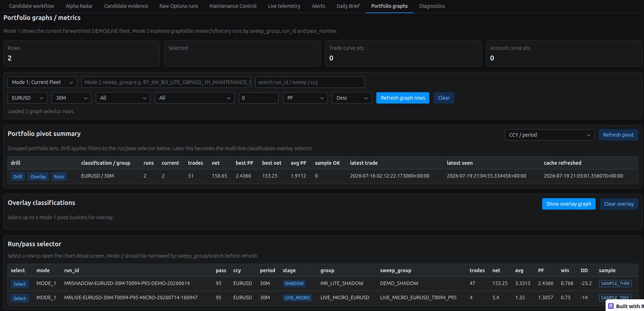Image resolution: width=644 pixels, height=311 pixels.
Task: Select the Portfolio graphs tab
Action: click(389, 6)
